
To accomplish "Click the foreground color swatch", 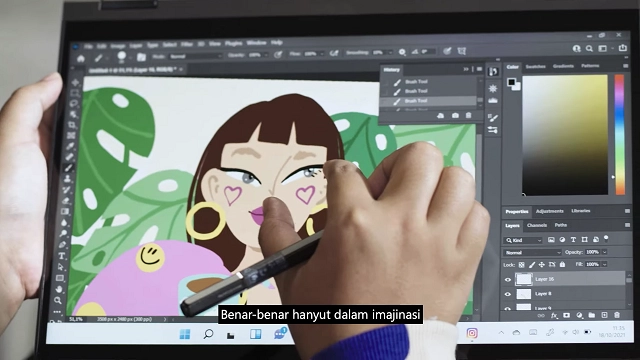I will (511, 82).
